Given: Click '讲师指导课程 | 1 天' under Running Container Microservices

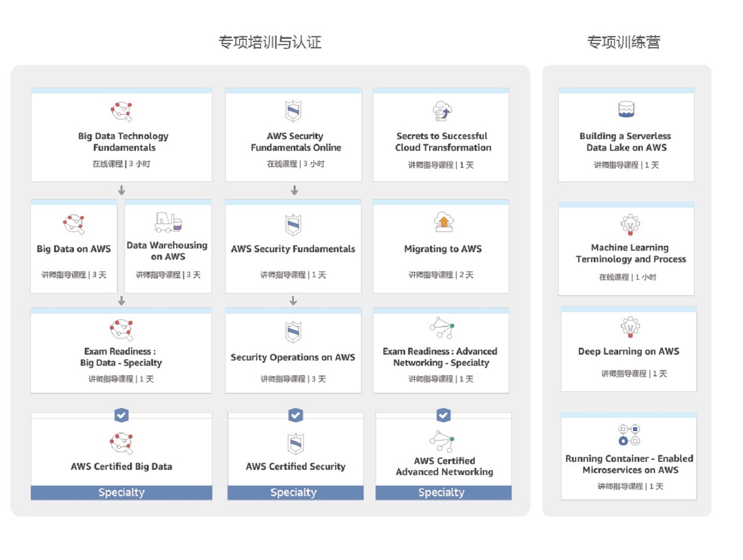Looking at the screenshot, I should tap(630, 486).
